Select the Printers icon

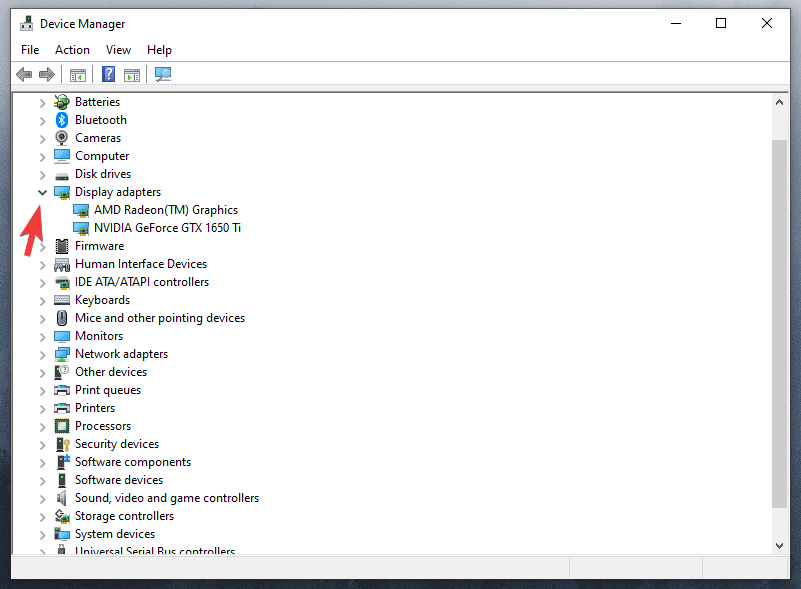[62, 408]
